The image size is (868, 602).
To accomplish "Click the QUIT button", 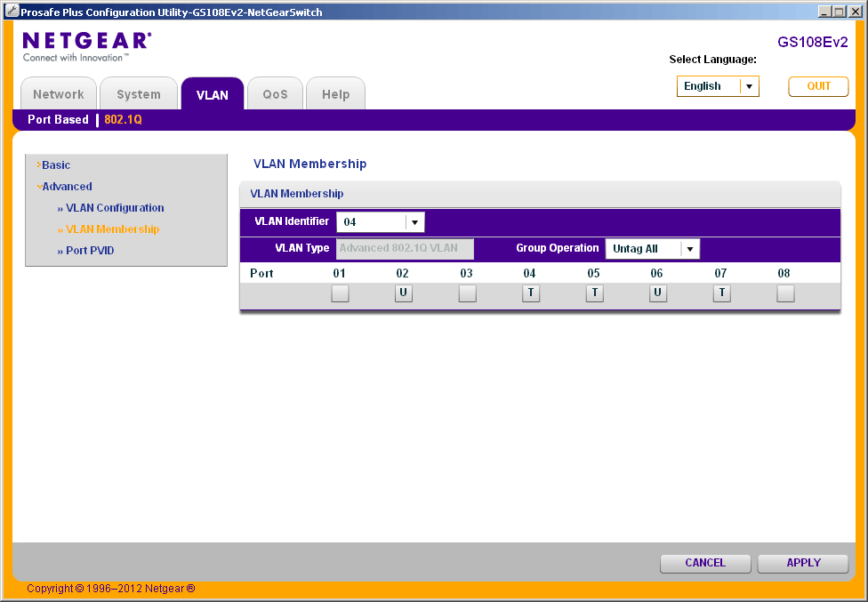I will point(818,86).
